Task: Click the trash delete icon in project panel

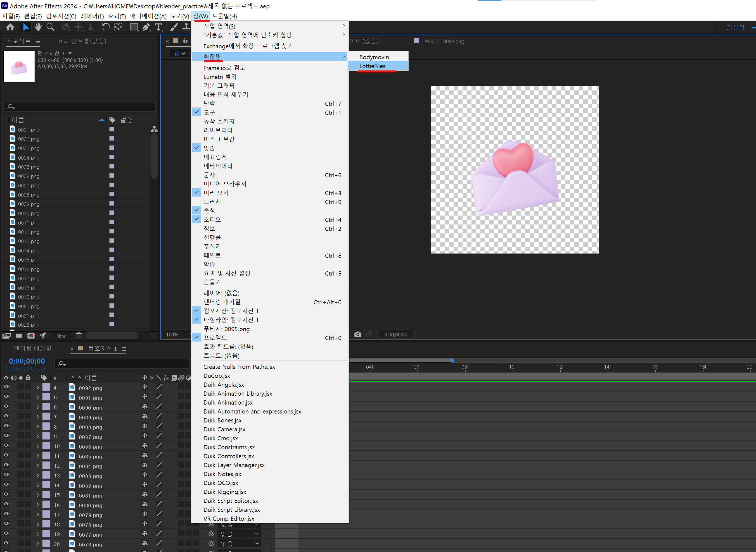Action: 79,336
